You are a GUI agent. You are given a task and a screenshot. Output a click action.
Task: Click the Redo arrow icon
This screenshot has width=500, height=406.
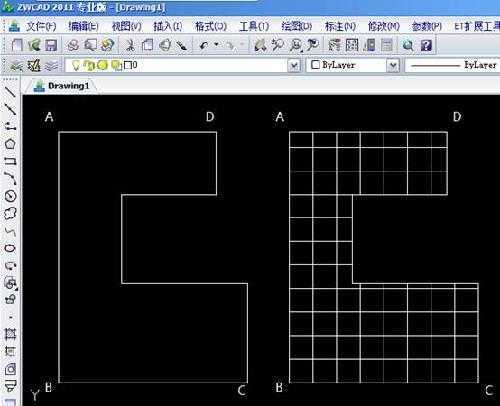pyautogui.click(x=230, y=45)
